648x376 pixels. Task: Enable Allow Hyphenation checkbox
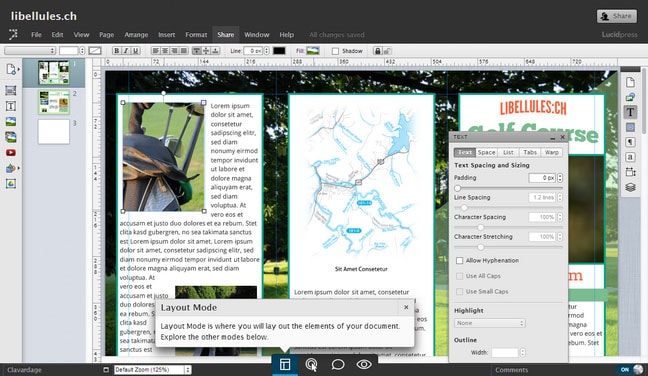coord(459,261)
